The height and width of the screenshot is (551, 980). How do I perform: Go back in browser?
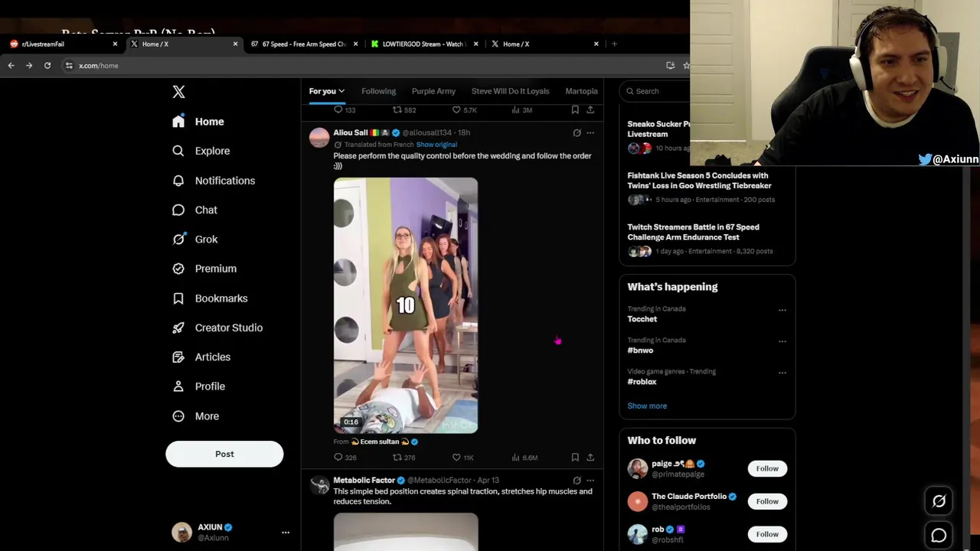point(11,66)
